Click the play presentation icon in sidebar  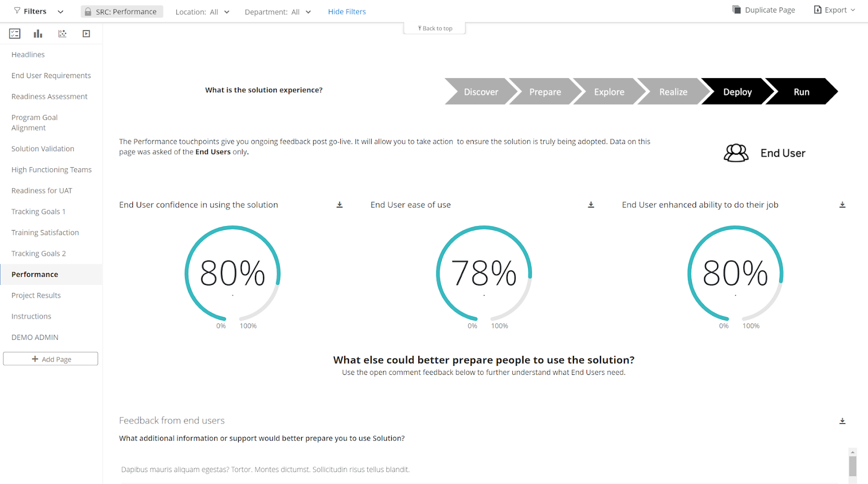tap(86, 34)
